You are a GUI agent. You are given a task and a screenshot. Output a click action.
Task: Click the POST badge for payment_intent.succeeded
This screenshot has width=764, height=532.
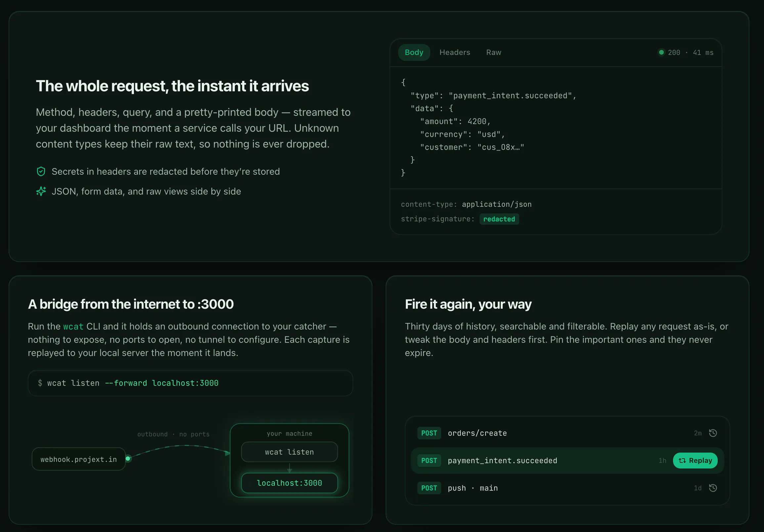(429, 461)
